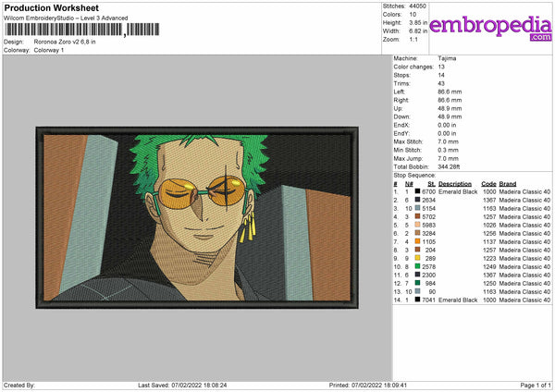Click the Last Saved timestamp 07/02/2022 18:08:24
555x392 pixels.
pos(199,385)
